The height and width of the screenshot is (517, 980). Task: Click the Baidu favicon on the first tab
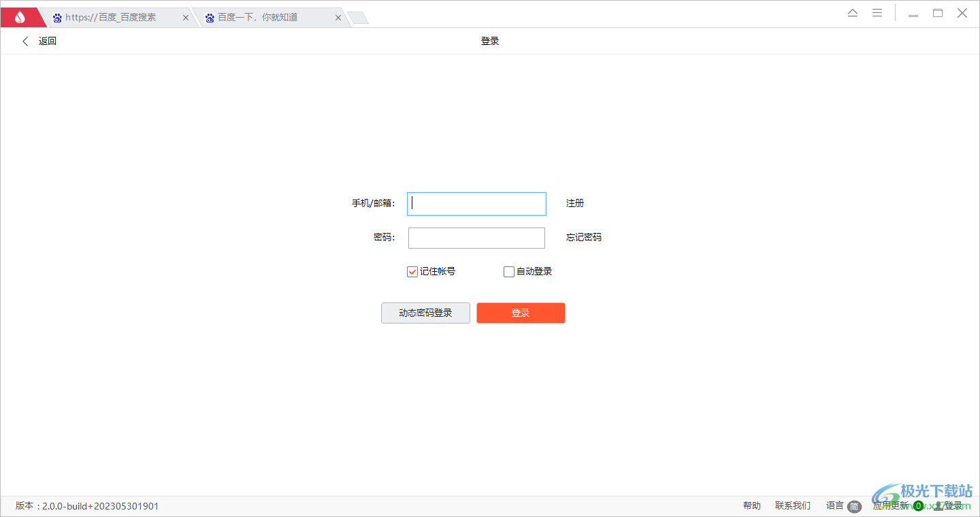[x=59, y=17]
